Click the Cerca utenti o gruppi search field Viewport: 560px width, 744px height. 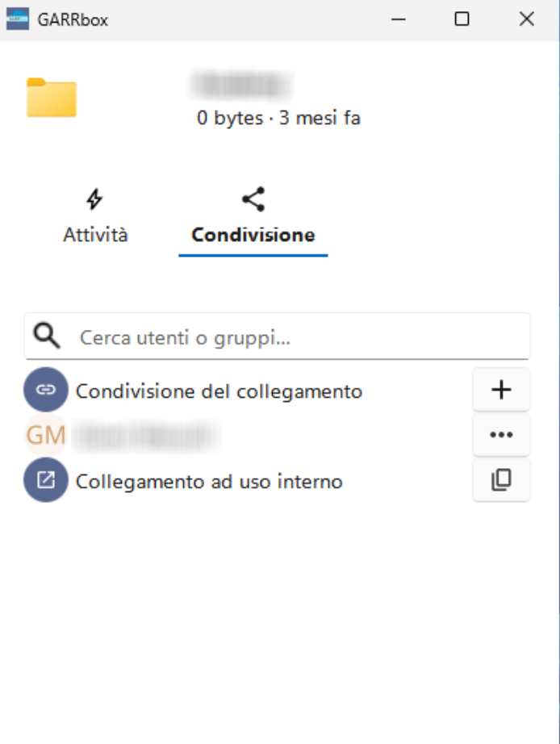pyautogui.click(x=161, y=335)
